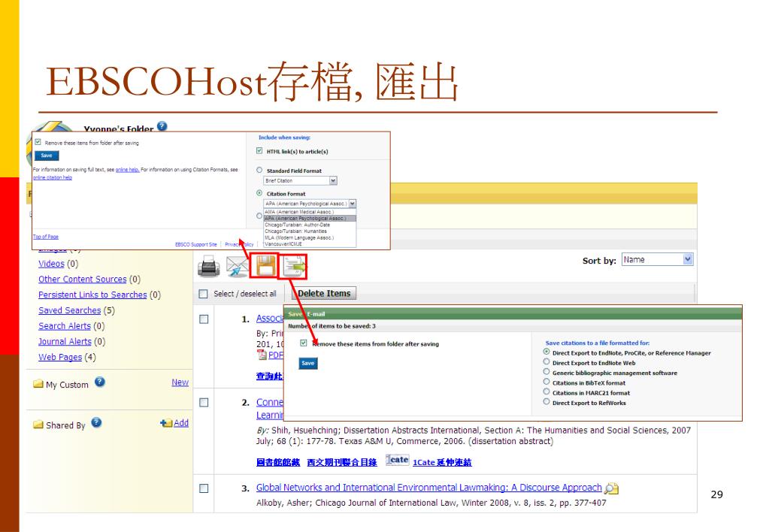Viewport: 769px width, 532px height.
Task: Click the e-mail envelope icon
Action: (x=237, y=267)
